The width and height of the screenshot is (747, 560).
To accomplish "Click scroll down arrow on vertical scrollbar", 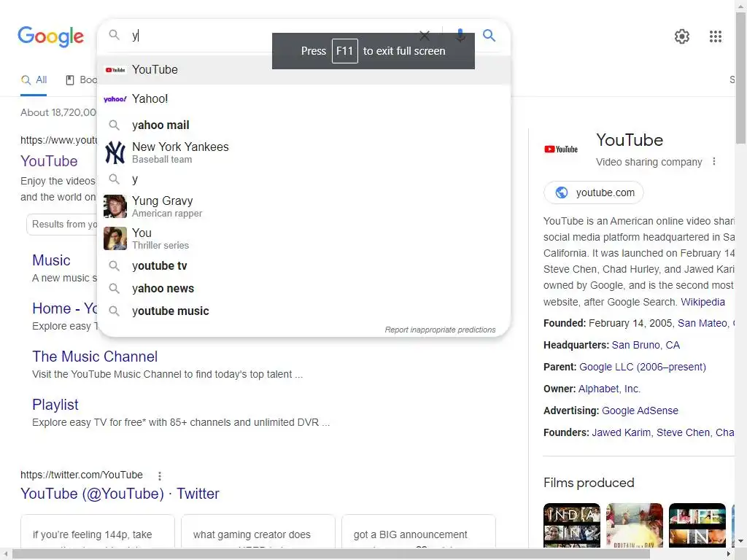I will (741, 542).
